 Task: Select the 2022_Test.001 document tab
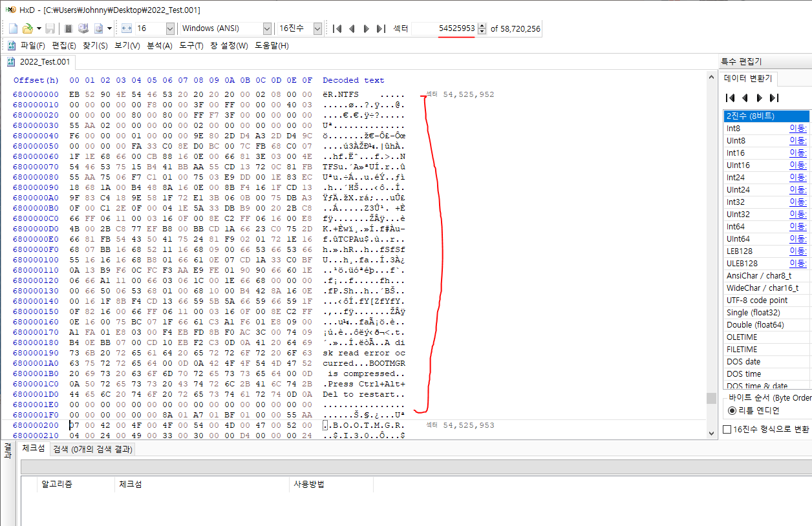(39, 62)
